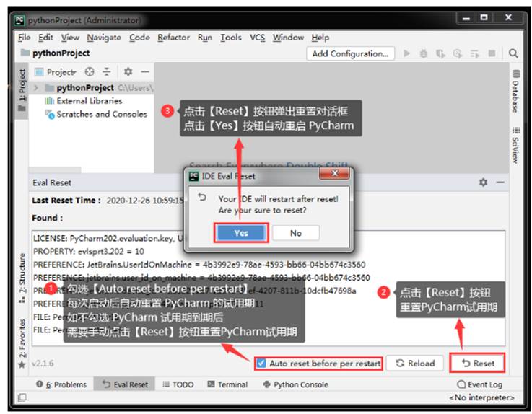Click the No interpreter status entry
532x414 pixels.
[481, 397]
